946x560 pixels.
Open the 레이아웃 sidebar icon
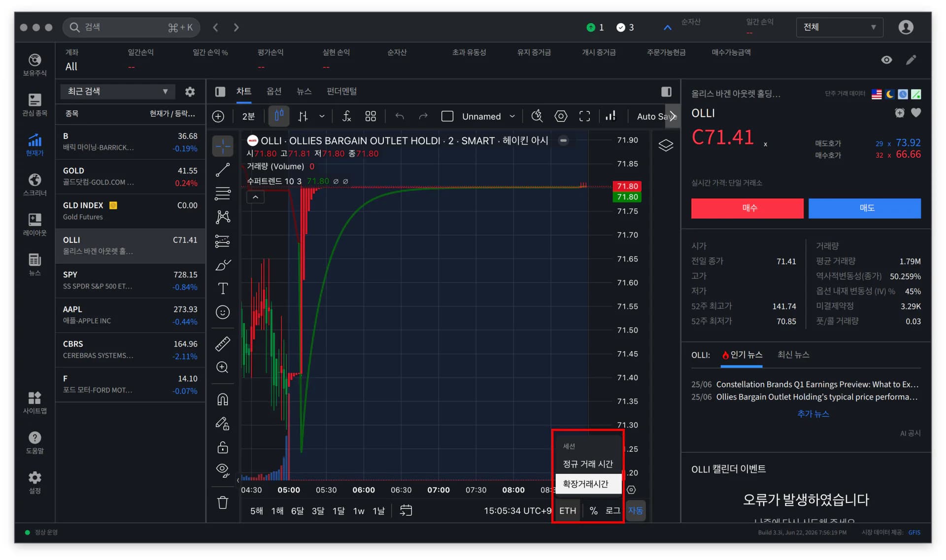point(34,224)
